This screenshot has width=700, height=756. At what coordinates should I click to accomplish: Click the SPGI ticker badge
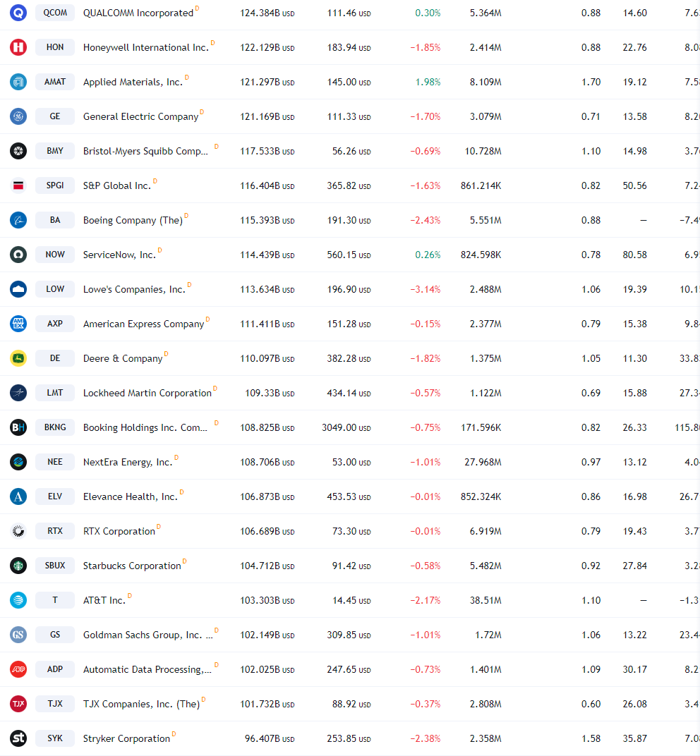(55, 185)
